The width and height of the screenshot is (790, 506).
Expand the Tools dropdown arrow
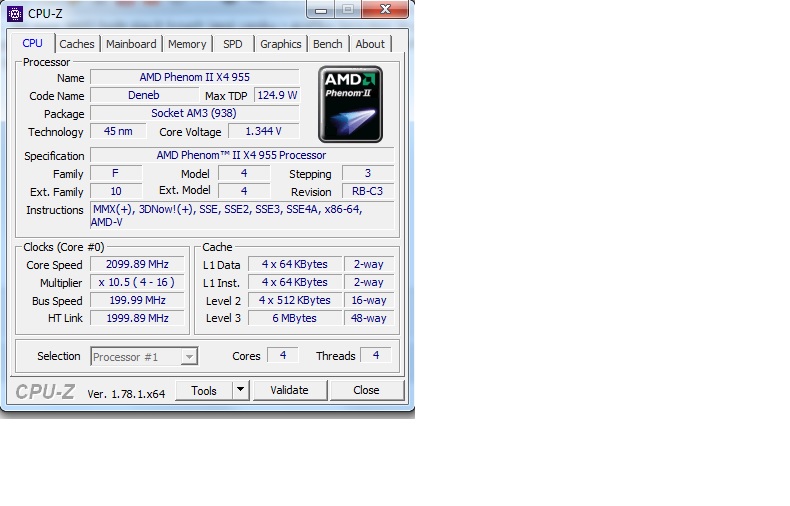click(241, 390)
